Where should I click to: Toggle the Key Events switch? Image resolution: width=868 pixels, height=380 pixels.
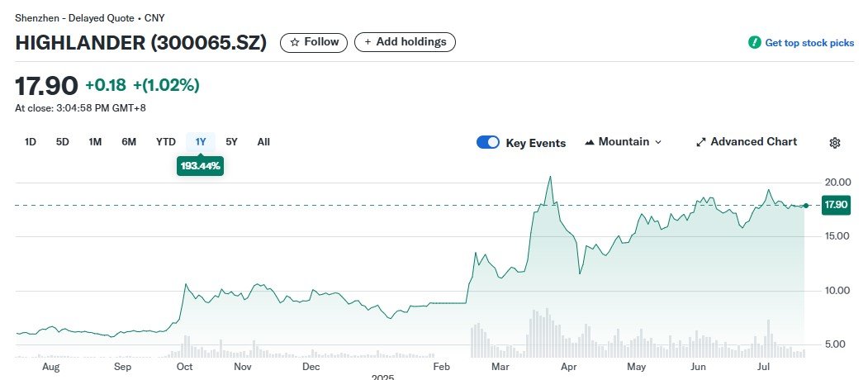tap(488, 142)
